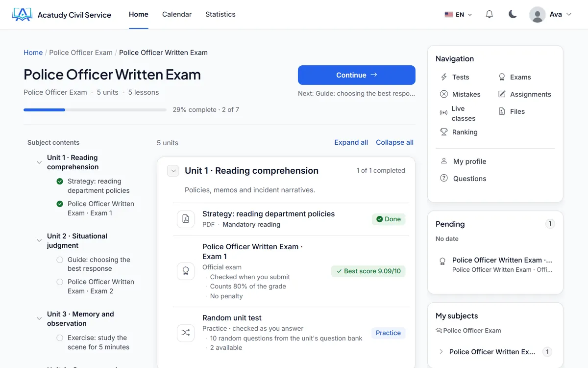Open Police Officer Written Exam · Exam 2
Image resolution: width=588 pixels, height=368 pixels.
(x=101, y=287)
